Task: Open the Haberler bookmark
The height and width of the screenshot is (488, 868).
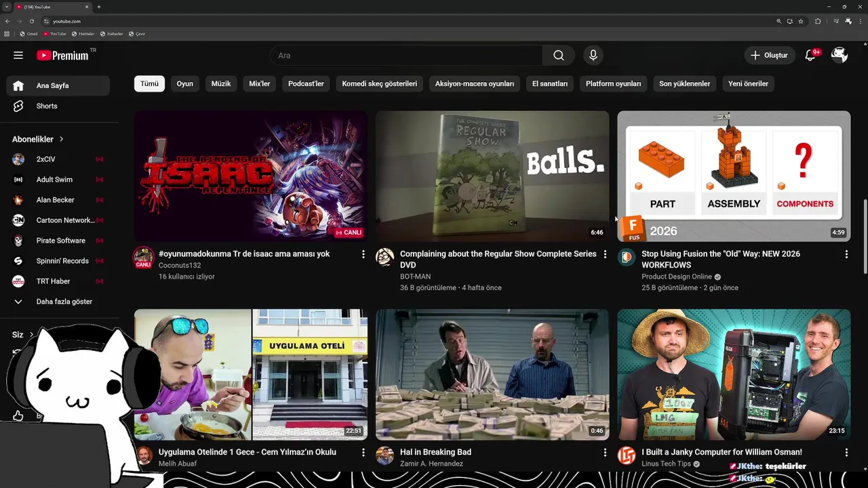Action: coord(111,34)
